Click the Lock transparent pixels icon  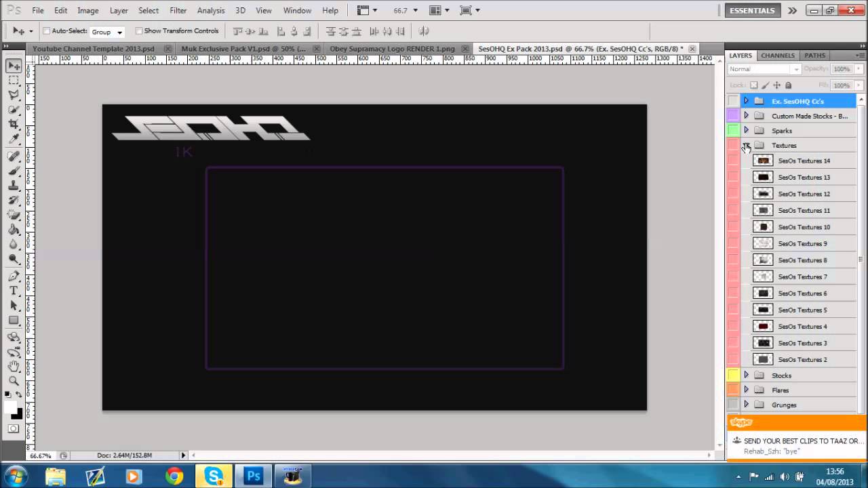pyautogui.click(x=753, y=85)
